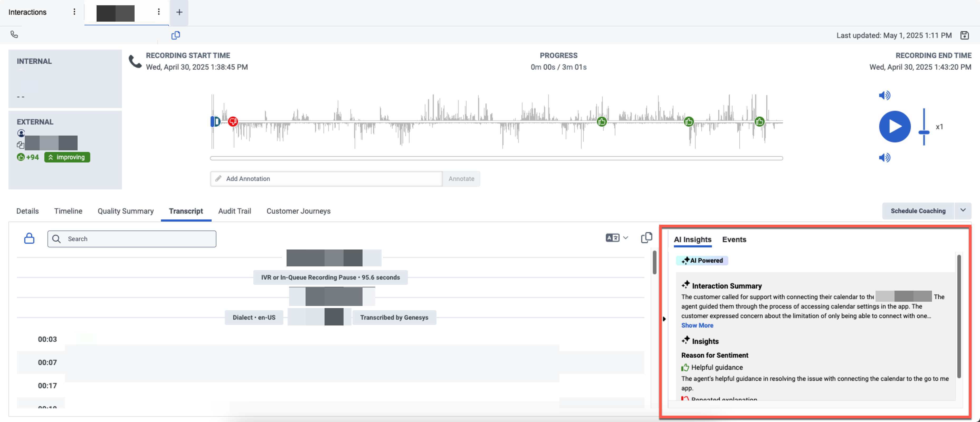
Task: Click Show More in Interaction Summary
Action: pos(697,325)
